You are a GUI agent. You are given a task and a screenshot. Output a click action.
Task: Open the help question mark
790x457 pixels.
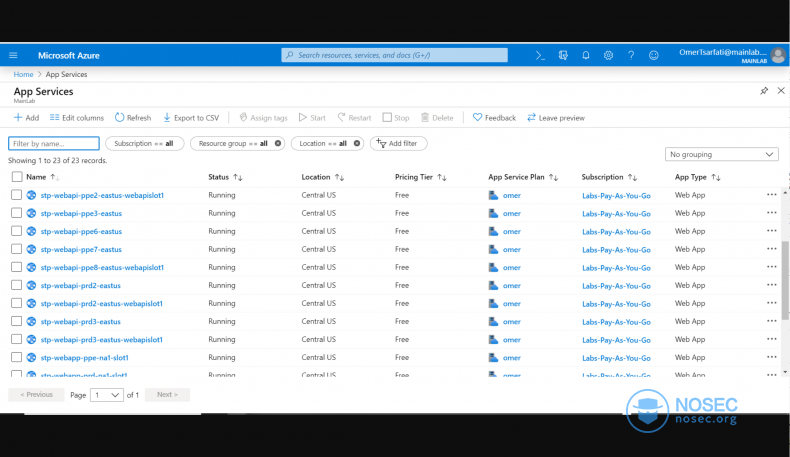click(631, 55)
